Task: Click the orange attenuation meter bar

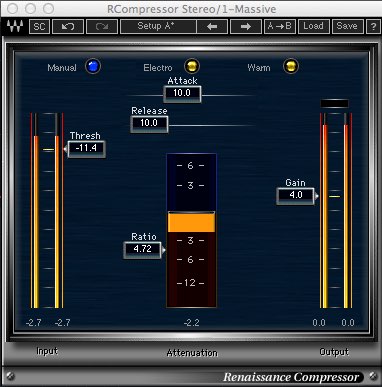Action: point(191,223)
